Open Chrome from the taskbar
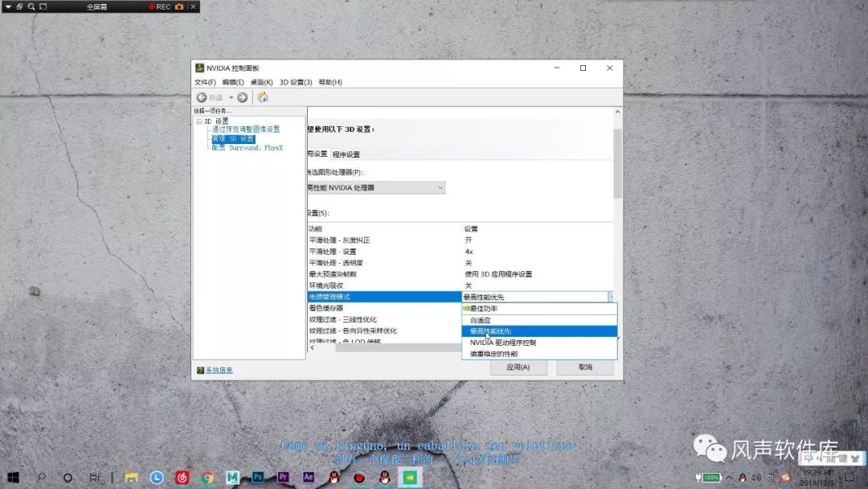This screenshot has width=868, height=489. tap(207, 477)
